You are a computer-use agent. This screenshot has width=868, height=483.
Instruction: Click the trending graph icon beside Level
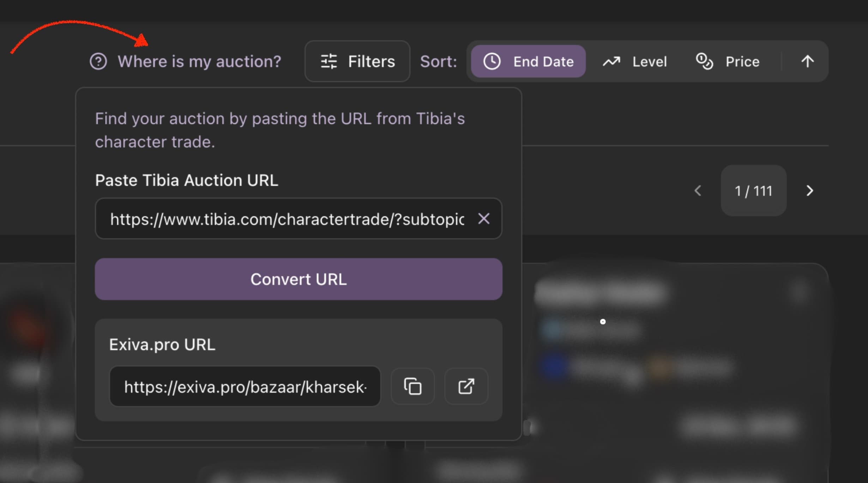coord(611,61)
